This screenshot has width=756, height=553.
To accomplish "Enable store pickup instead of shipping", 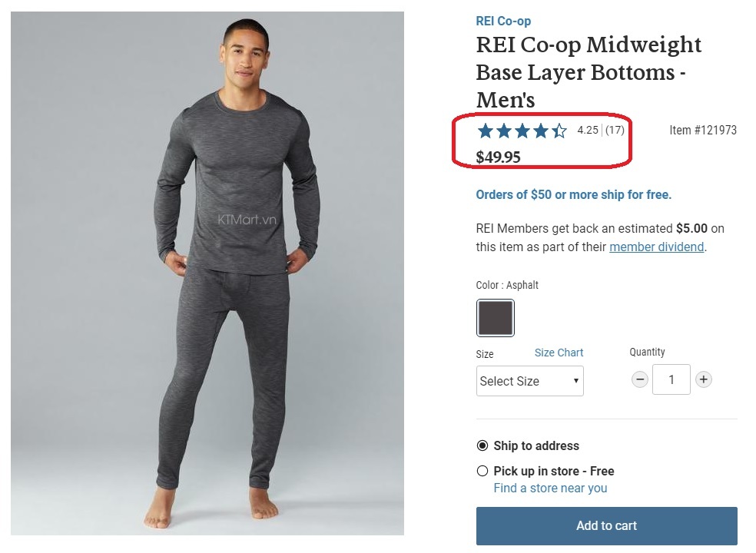I will pos(482,471).
